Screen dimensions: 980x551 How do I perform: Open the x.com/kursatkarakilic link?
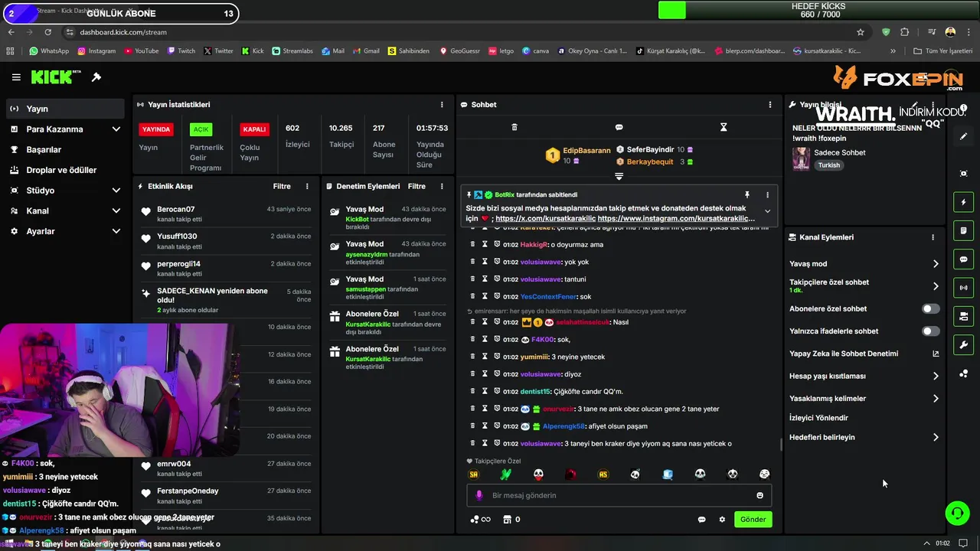pos(544,219)
